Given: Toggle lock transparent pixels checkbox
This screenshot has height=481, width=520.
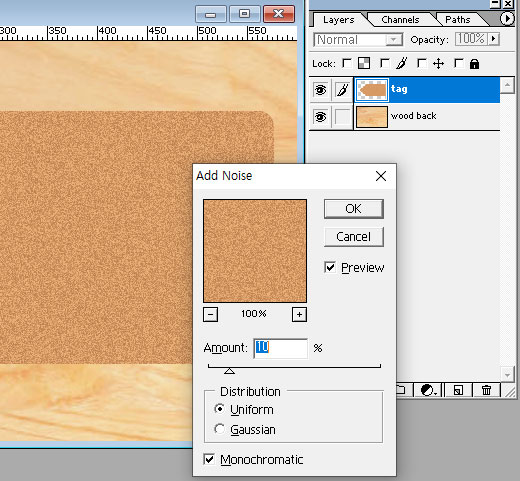Looking at the screenshot, I should [x=347, y=63].
